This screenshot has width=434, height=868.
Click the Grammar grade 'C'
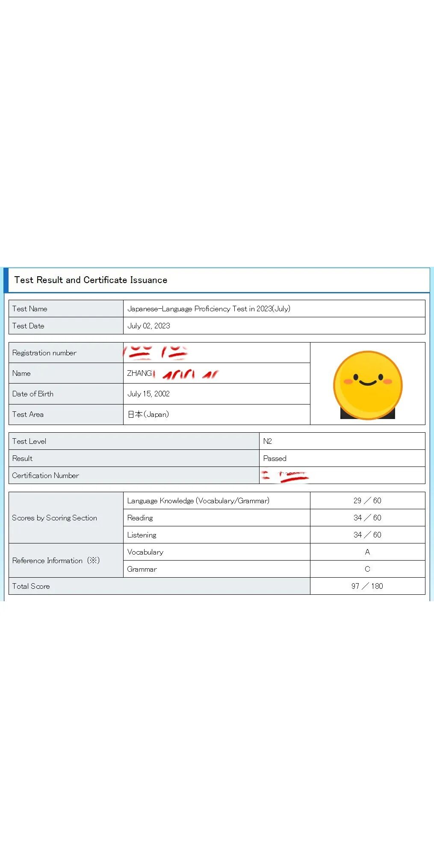tap(367, 569)
